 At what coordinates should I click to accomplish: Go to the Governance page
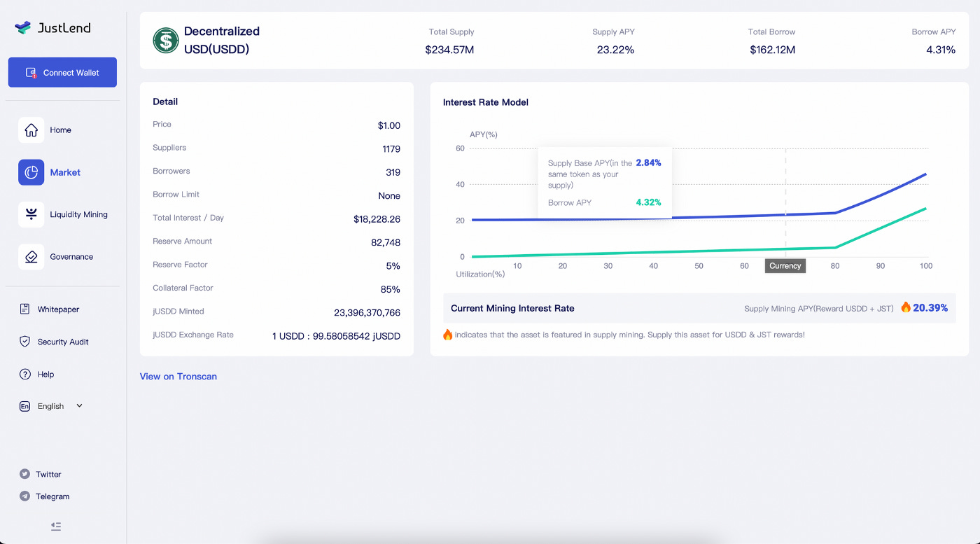(x=71, y=257)
